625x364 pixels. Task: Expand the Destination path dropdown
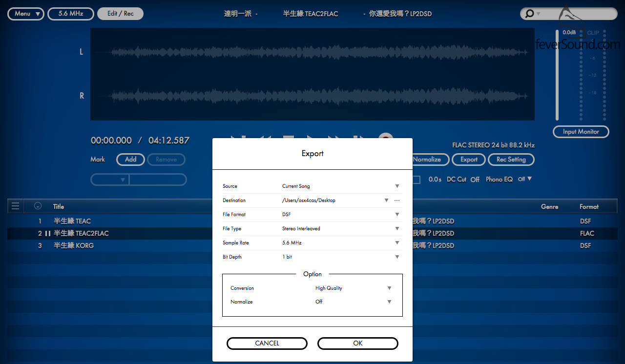click(x=386, y=200)
